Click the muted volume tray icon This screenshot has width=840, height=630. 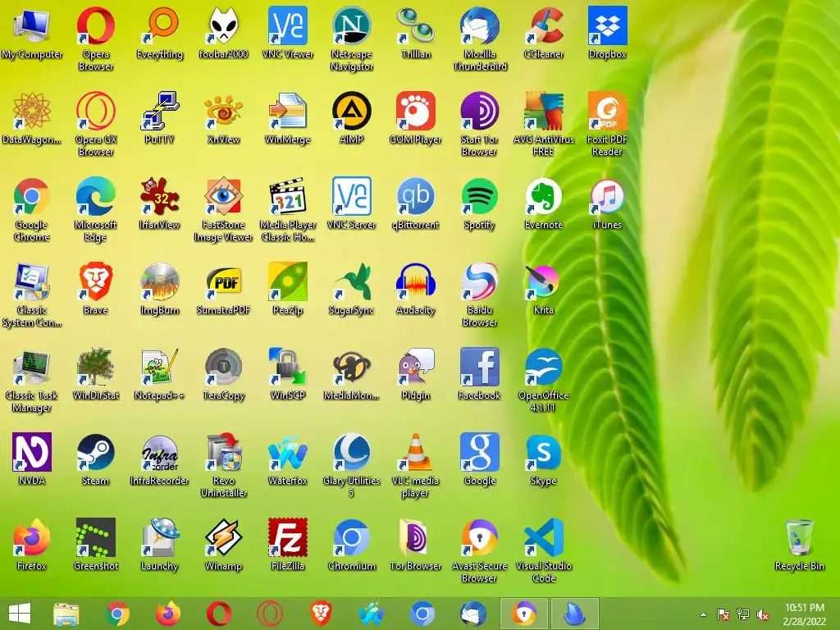click(762, 614)
